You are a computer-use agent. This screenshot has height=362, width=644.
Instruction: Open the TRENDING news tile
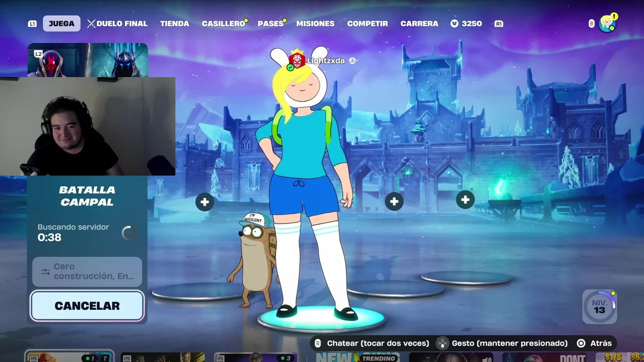pyautogui.click(x=357, y=357)
